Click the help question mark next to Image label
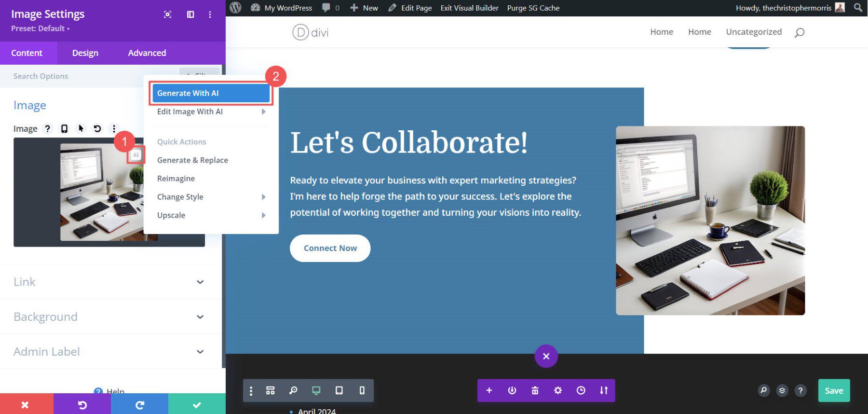Image resolution: width=868 pixels, height=414 pixels. (x=47, y=128)
